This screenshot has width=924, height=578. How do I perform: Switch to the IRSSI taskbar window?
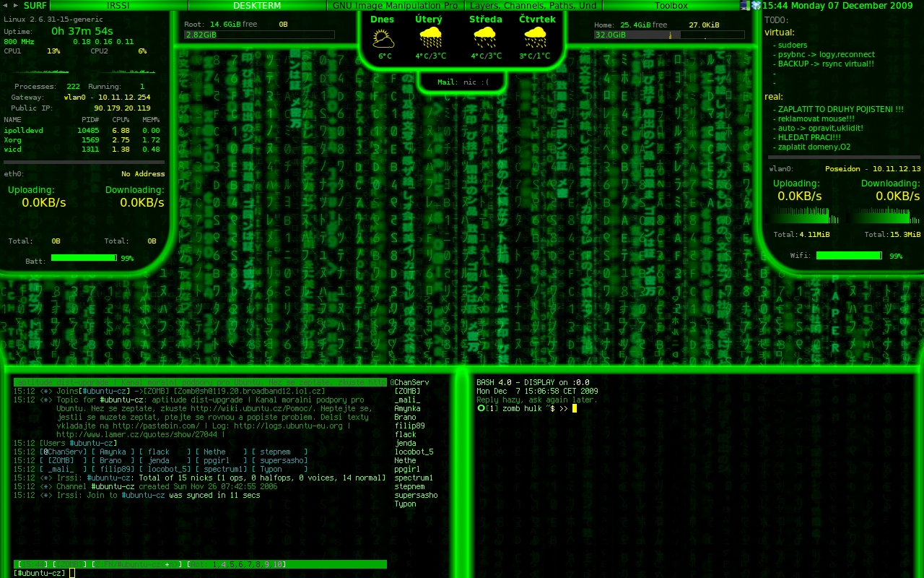tap(118, 5)
